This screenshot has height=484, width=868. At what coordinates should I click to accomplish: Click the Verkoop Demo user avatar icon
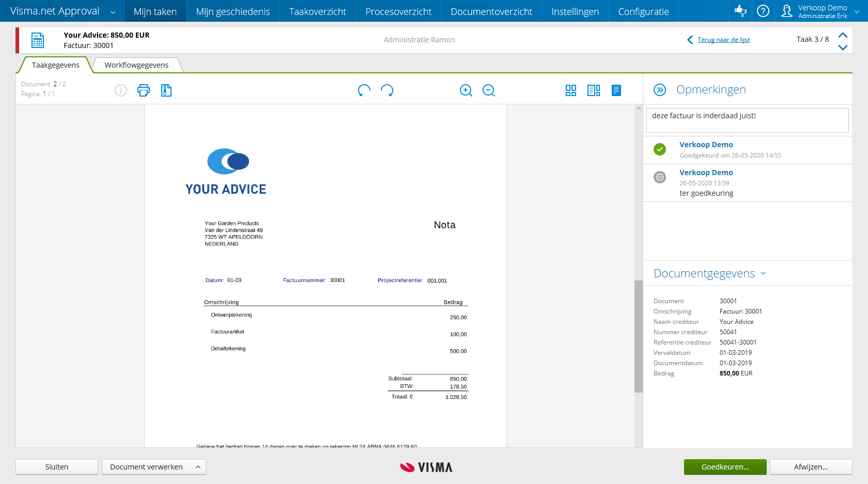(x=786, y=11)
